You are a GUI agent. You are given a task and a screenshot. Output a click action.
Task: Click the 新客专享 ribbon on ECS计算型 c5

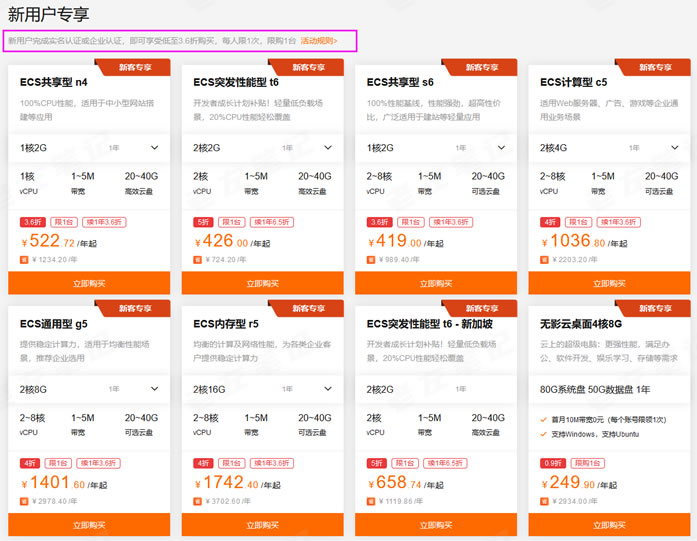(655, 67)
